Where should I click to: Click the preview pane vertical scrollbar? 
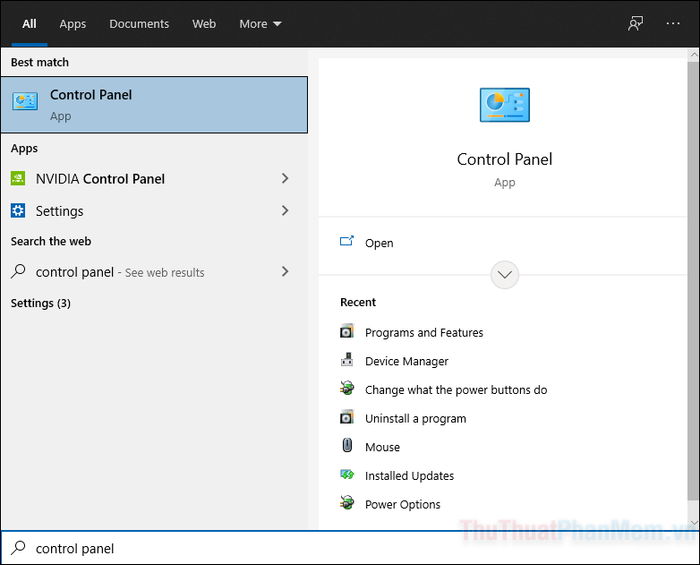[693, 286]
